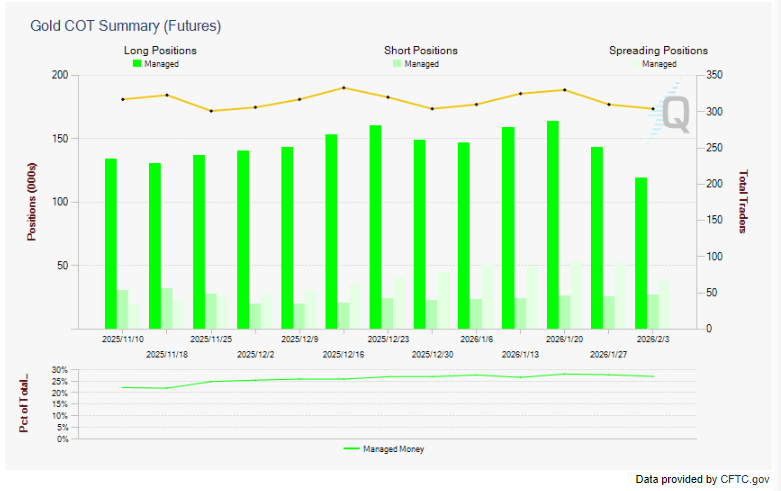Click the light green Short Positions Managed swatch
781x491 pixels.
pyautogui.click(x=398, y=63)
